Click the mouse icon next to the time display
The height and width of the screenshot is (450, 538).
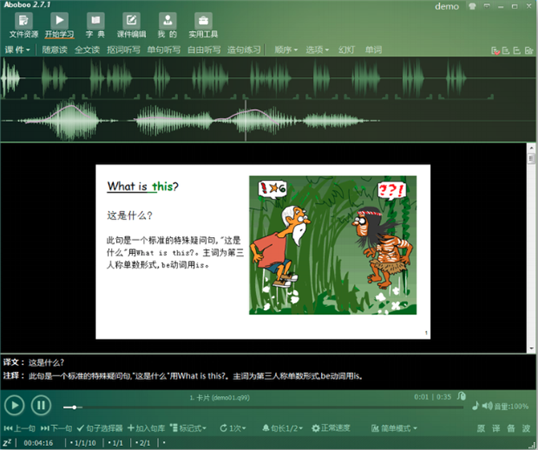pyautogui.click(x=462, y=396)
